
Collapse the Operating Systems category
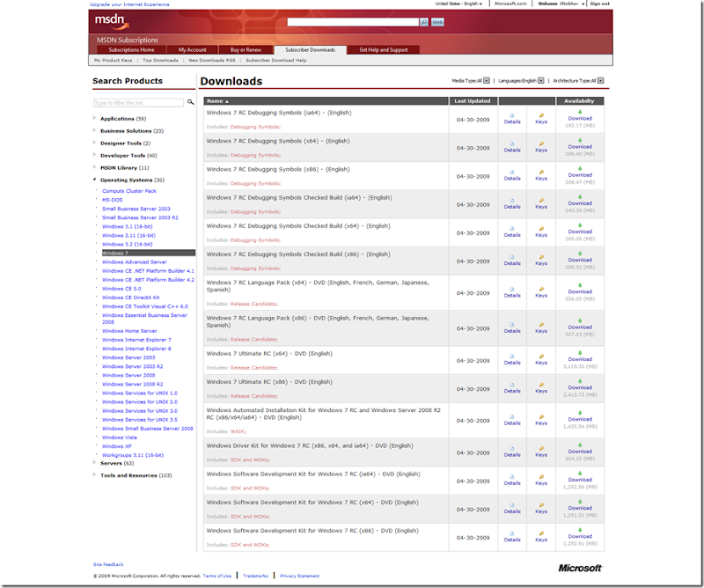tap(94, 180)
